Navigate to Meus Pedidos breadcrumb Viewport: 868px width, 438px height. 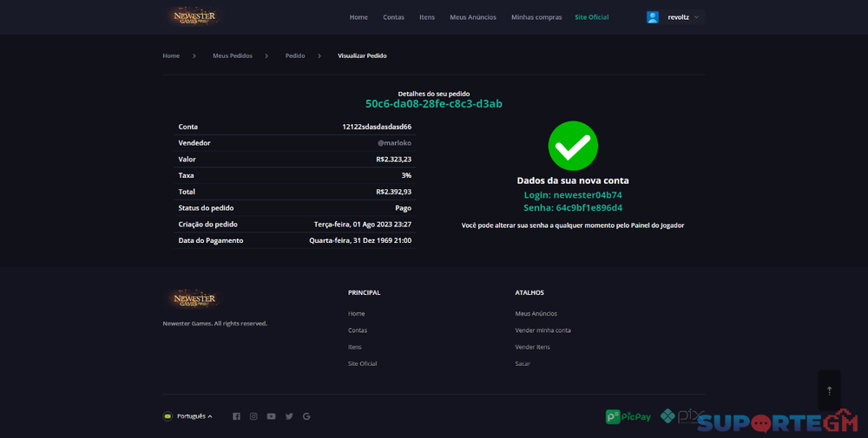click(233, 56)
